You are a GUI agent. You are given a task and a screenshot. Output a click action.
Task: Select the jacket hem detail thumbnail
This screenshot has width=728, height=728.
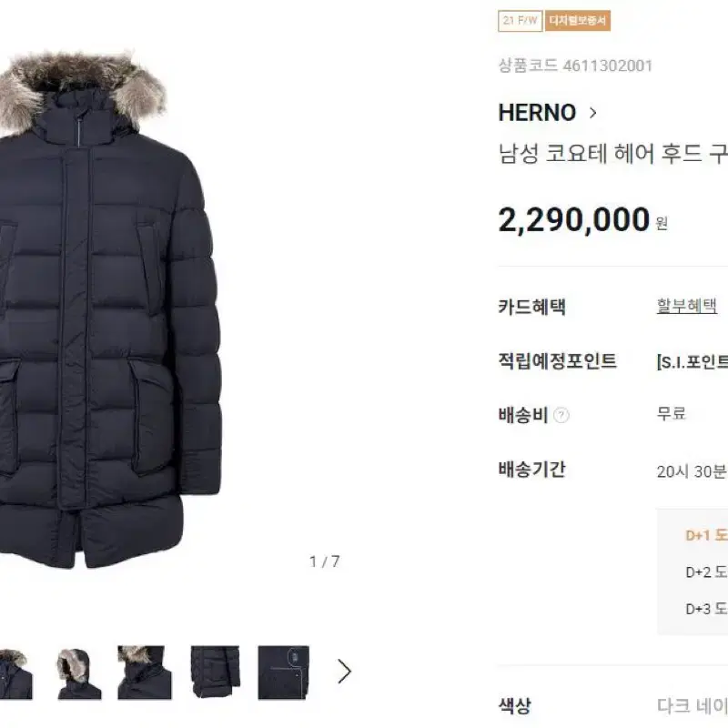(x=215, y=672)
